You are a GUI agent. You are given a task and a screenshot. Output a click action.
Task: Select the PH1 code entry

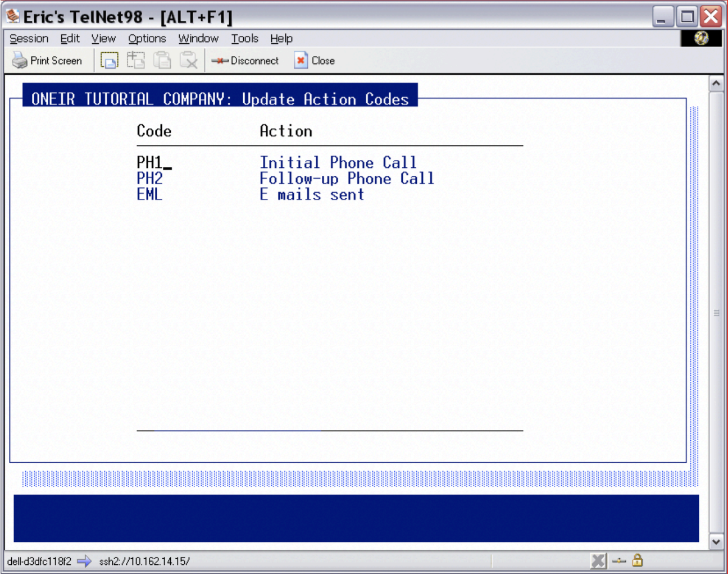coord(149,163)
